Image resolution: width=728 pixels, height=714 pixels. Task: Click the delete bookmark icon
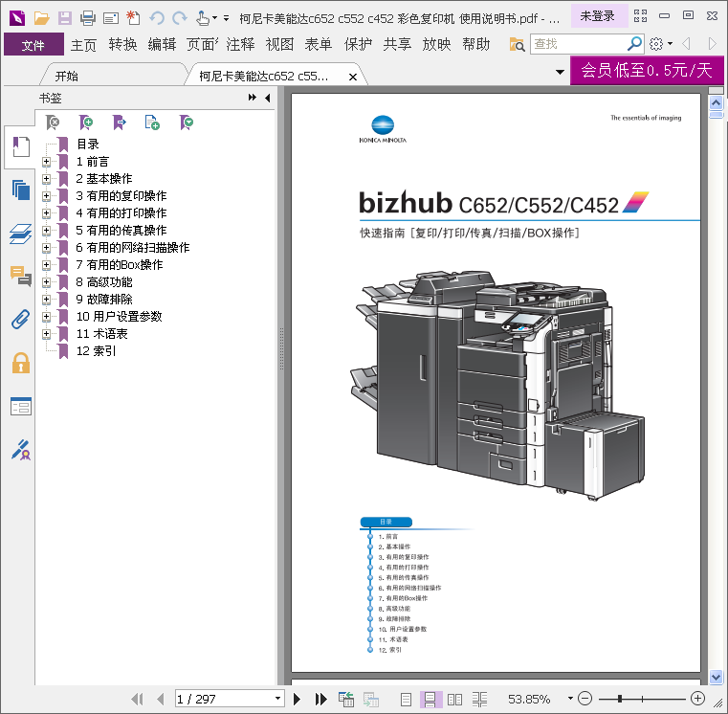(x=53, y=123)
